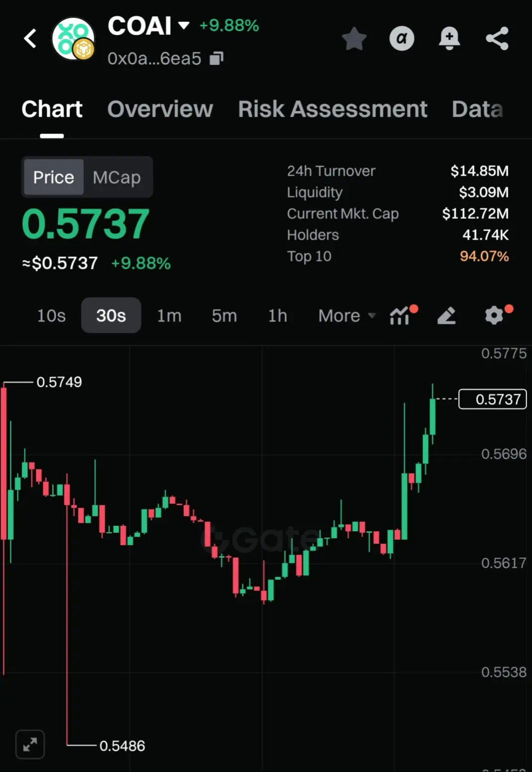Tap the Top 10 94.07% value
532x772 pixels.
point(484,256)
